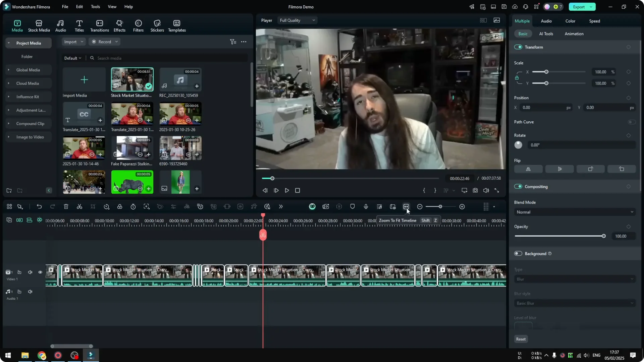Open the Templates panel
Viewport: 644px width, 362px height.
click(x=176, y=25)
